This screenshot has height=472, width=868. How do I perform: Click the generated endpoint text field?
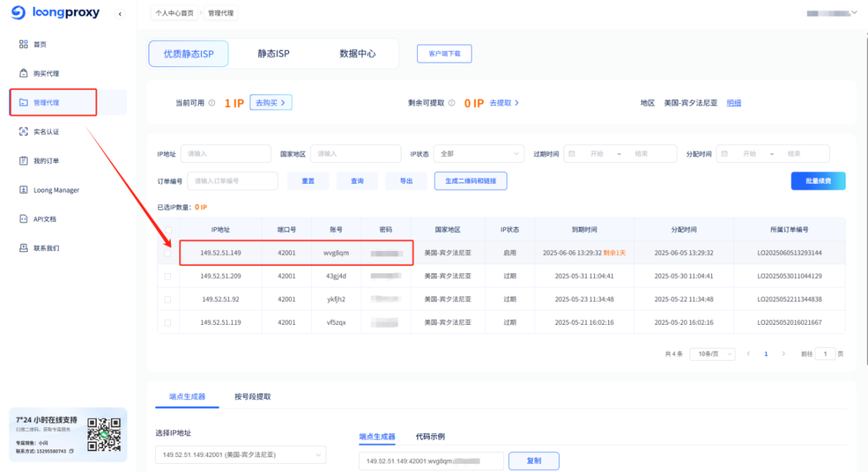[431, 461]
